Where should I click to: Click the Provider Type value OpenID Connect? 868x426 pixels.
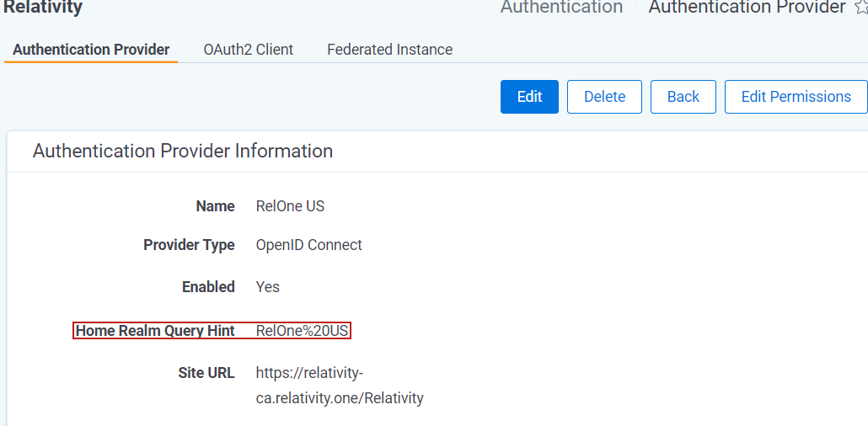coord(309,244)
